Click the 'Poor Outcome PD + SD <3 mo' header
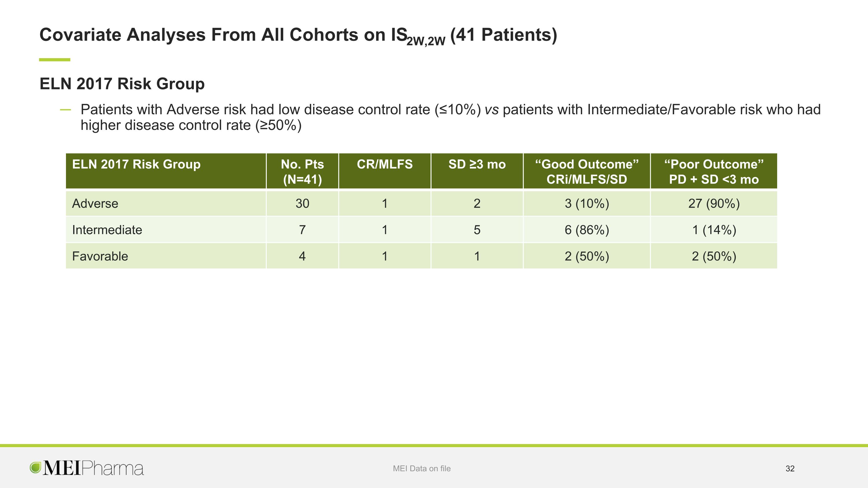The height and width of the screenshot is (488, 868). 714,171
